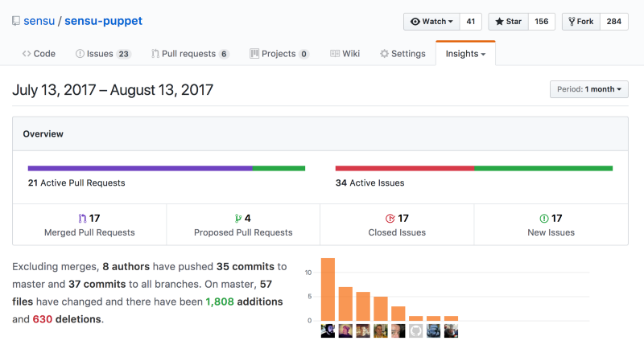The image size is (644, 357).
Task: Click the repository book icon
Action: click(16, 21)
